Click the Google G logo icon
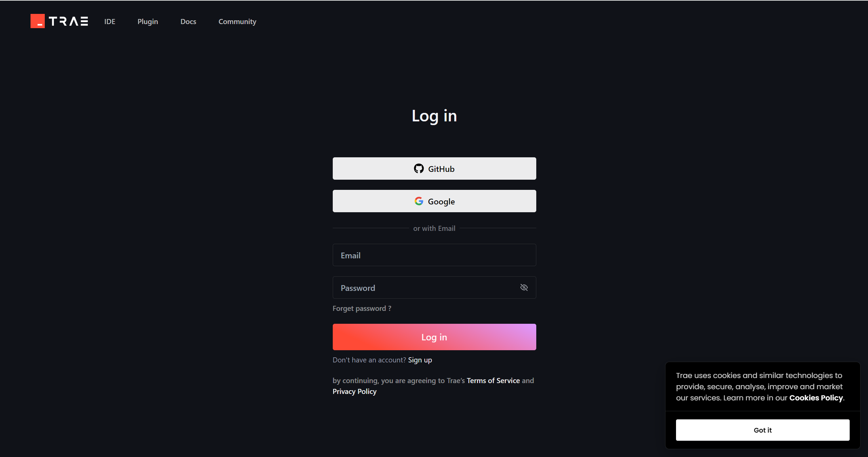This screenshot has height=457, width=868. [419, 201]
